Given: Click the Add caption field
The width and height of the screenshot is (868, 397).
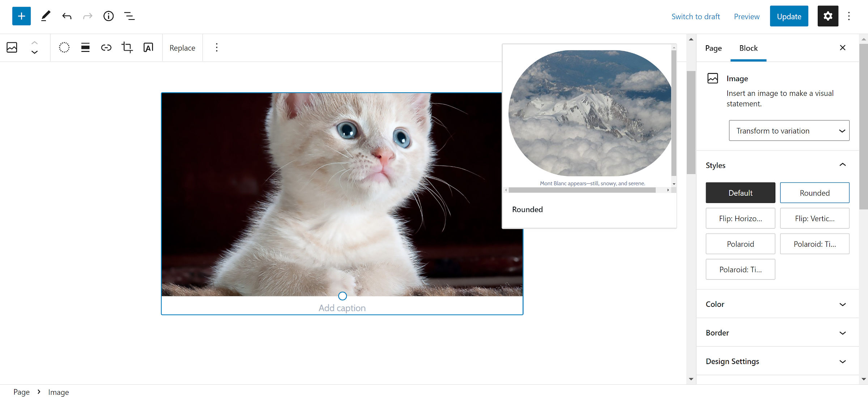Looking at the screenshot, I should [x=342, y=308].
